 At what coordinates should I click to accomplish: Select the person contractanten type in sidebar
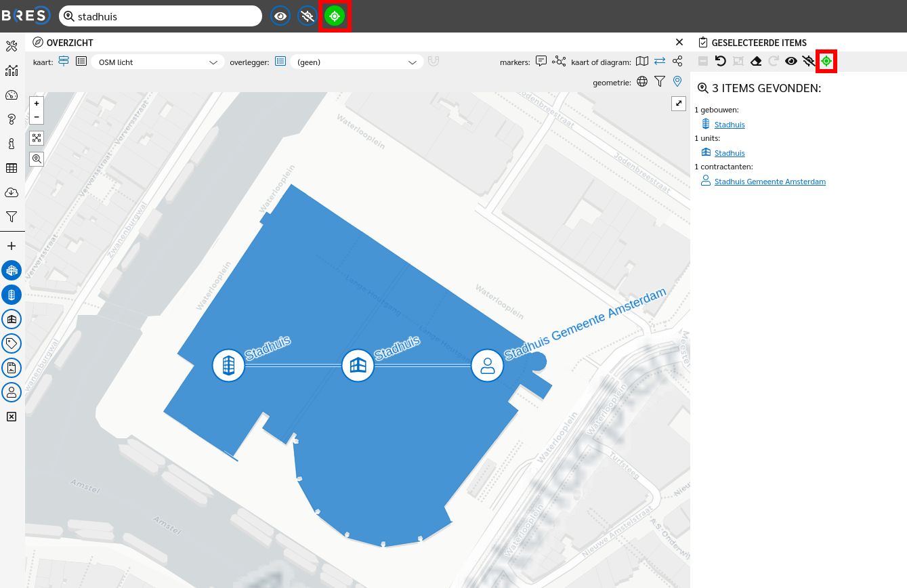pos(12,392)
